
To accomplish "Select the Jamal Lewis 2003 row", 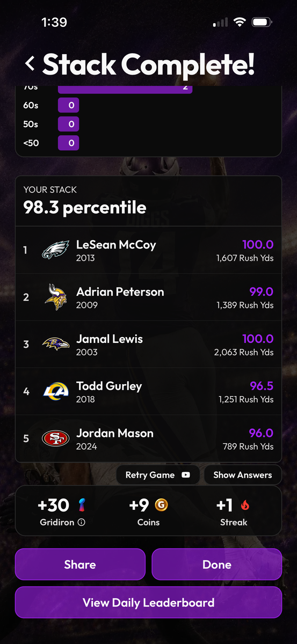I will point(148,345).
